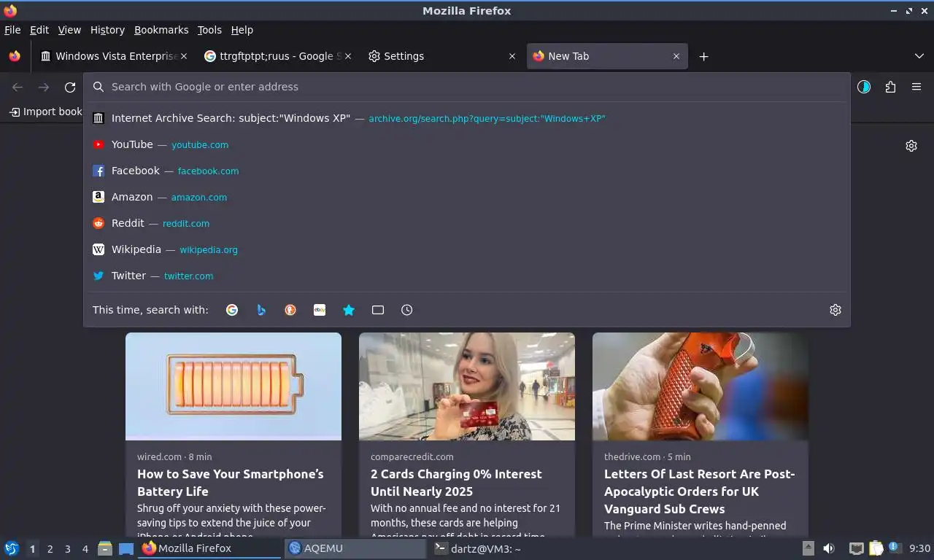
Task: Switch to the Windows Vista Enterprise tab
Action: (x=115, y=56)
